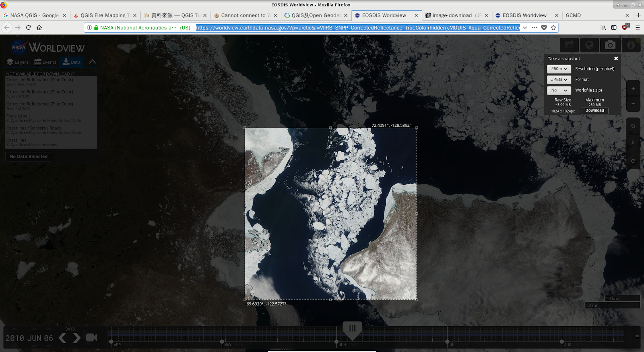Select the Place Labels layer entry
The image size is (644, 352).
coord(51,118)
